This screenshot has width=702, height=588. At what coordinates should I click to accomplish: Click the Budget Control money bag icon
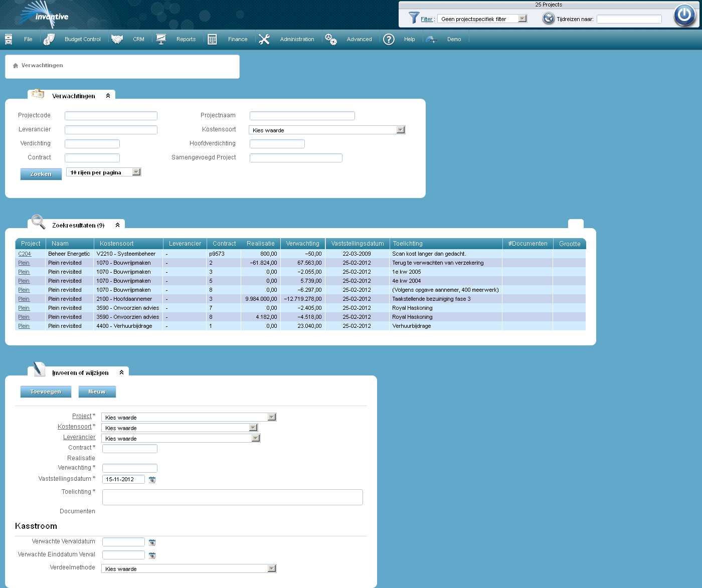pyautogui.click(x=49, y=39)
